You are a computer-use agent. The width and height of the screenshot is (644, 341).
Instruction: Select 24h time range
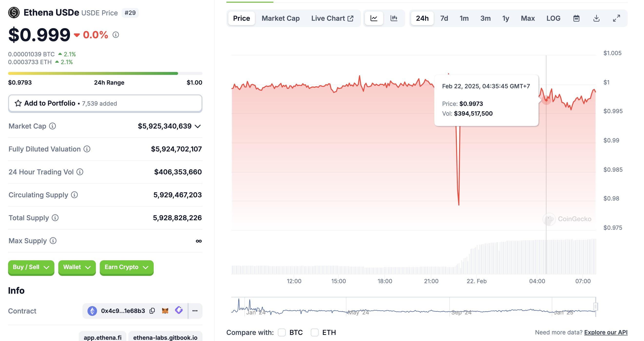(422, 18)
